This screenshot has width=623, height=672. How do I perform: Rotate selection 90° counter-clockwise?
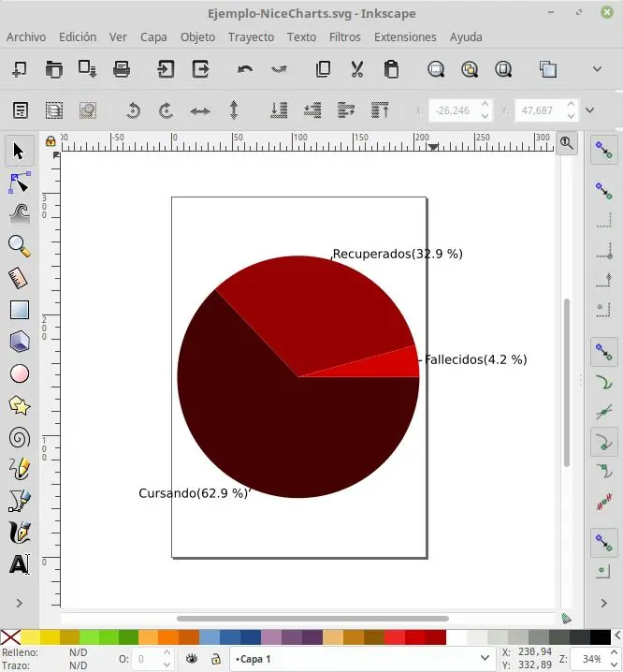pyautogui.click(x=133, y=110)
